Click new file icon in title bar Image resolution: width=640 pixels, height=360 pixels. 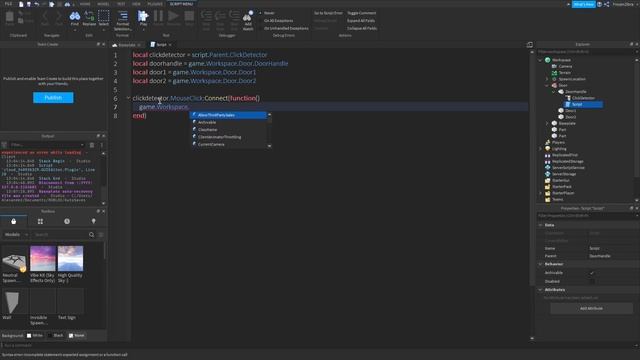[21, 4]
